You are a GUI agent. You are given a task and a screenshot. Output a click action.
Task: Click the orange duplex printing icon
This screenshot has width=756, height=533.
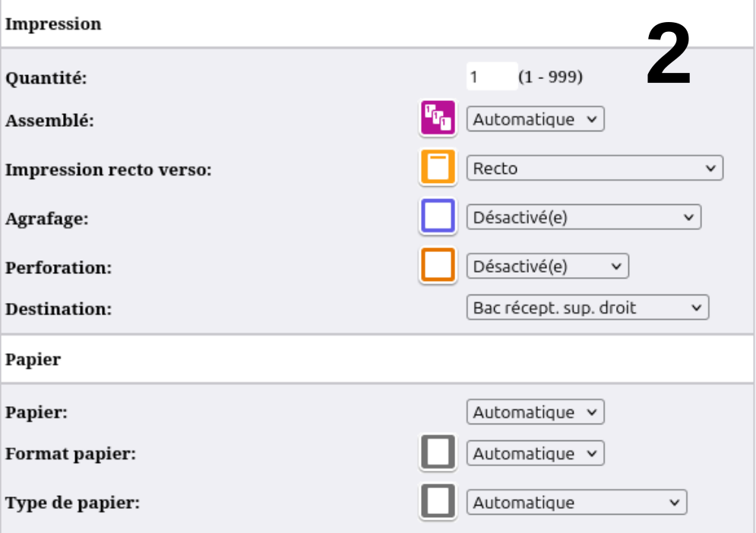[437, 168]
